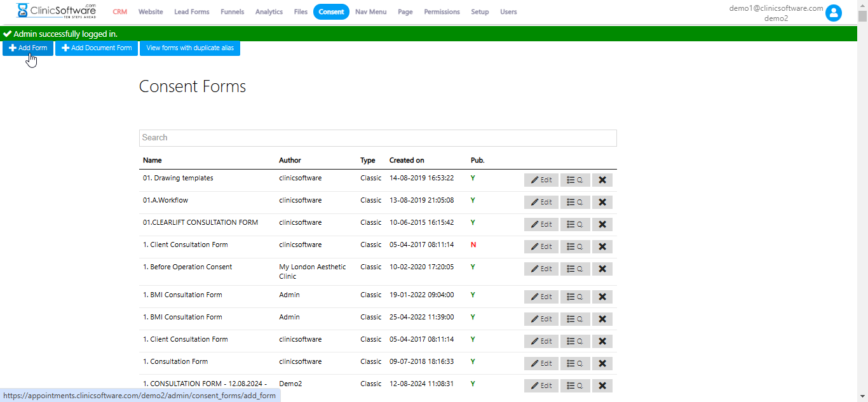Open the Analytics menu
The height and width of the screenshot is (402, 868).
tap(269, 12)
